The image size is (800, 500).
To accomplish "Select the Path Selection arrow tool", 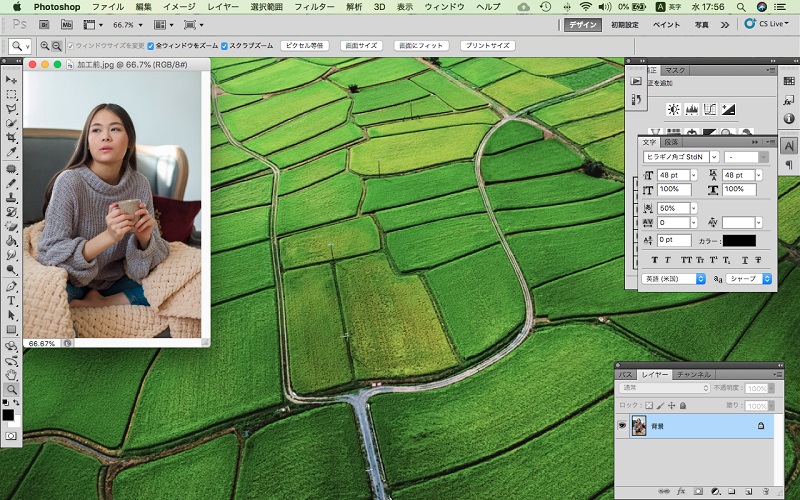I will 11,315.
